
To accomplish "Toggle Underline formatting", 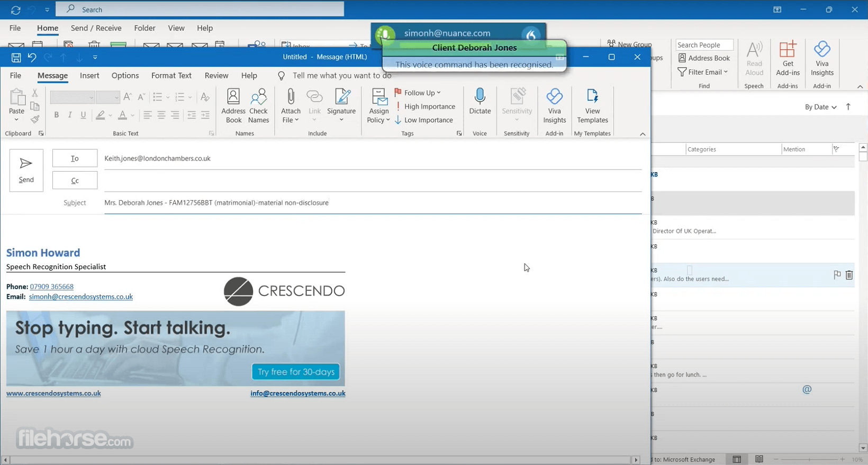I will click(x=83, y=115).
